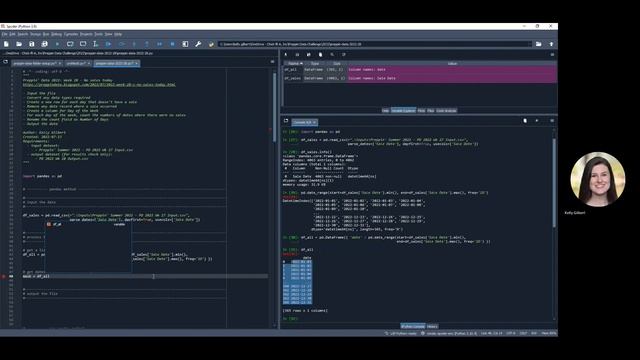Viewport: 640px width, 360px height.
Task: Clear console page icon
Action: coord(525,121)
